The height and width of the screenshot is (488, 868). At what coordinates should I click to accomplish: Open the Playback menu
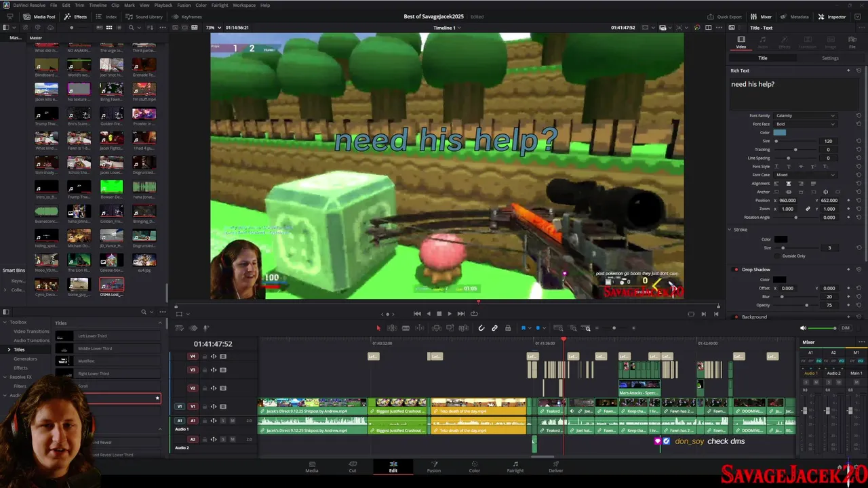click(163, 5)
